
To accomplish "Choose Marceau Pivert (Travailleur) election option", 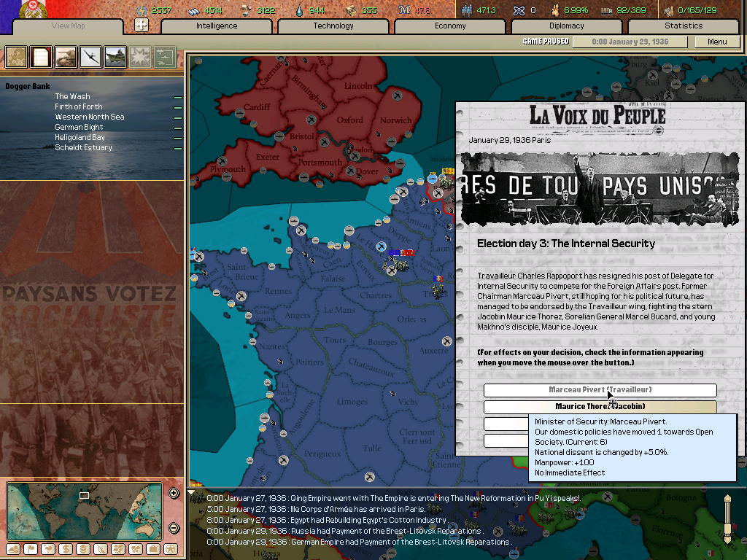I will tap(600, 390).
